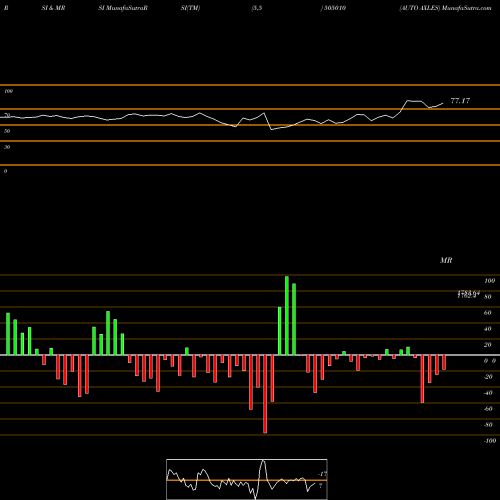
Task: Click the tallest red MR histogram bar
Action: point(265,394)
